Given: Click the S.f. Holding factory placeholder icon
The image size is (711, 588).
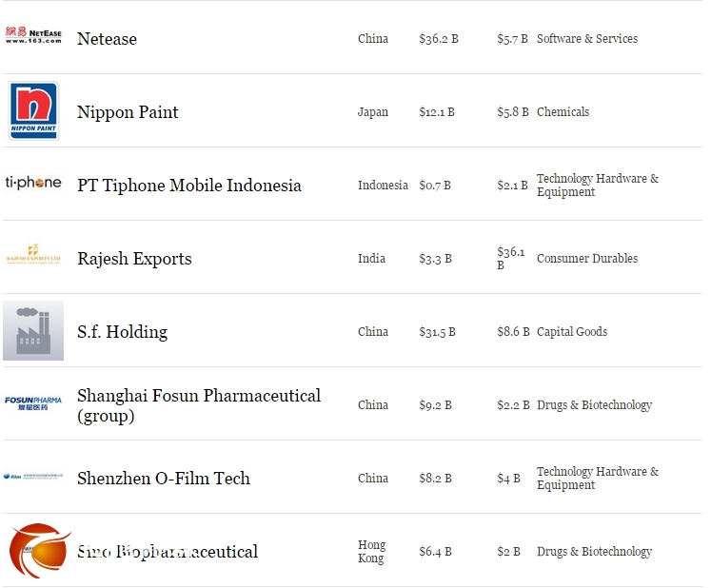Looking at the screenshot, I should tap(33, 331).
